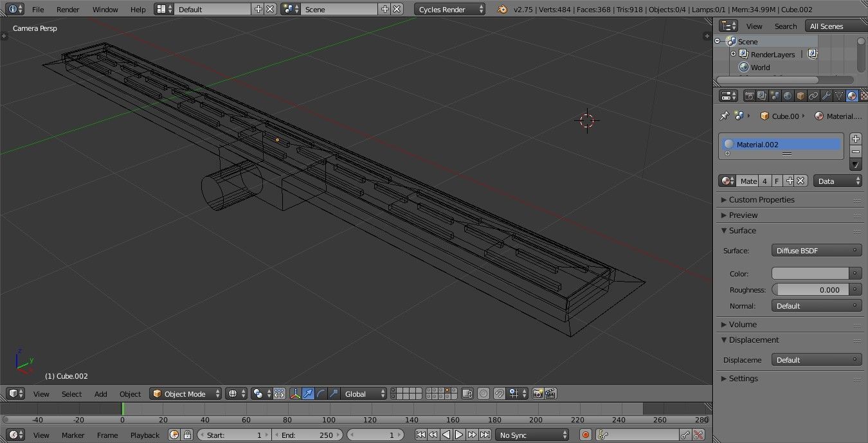Click the play animation button
This screenshot has height=443, width=868.
point(459,435)
